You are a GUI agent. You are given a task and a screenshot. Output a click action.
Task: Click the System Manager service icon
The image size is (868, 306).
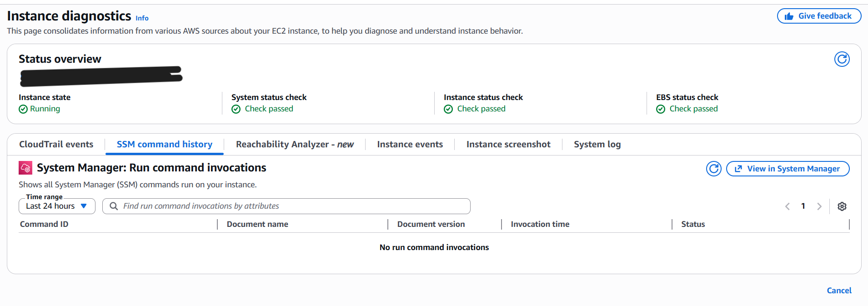click(25, 168)
